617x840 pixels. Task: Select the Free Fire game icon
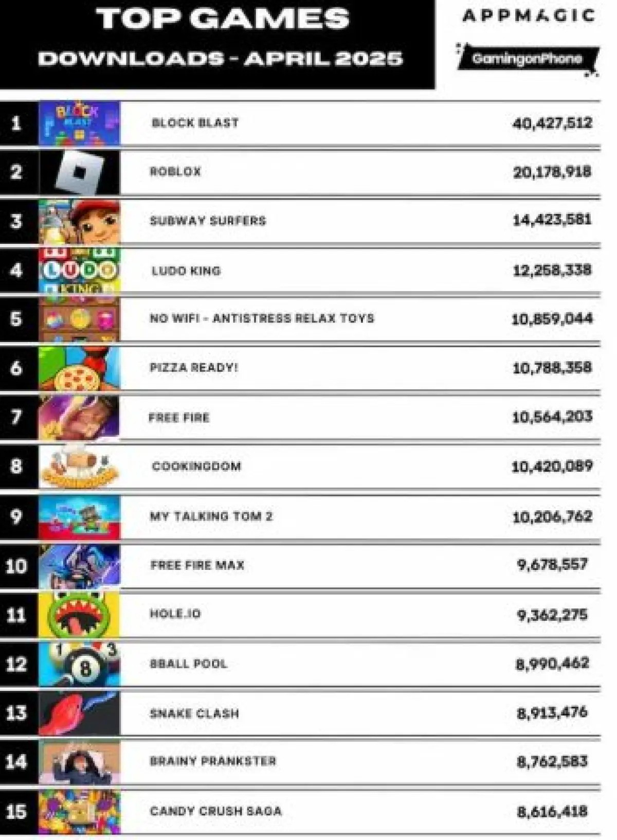point(79,417)
